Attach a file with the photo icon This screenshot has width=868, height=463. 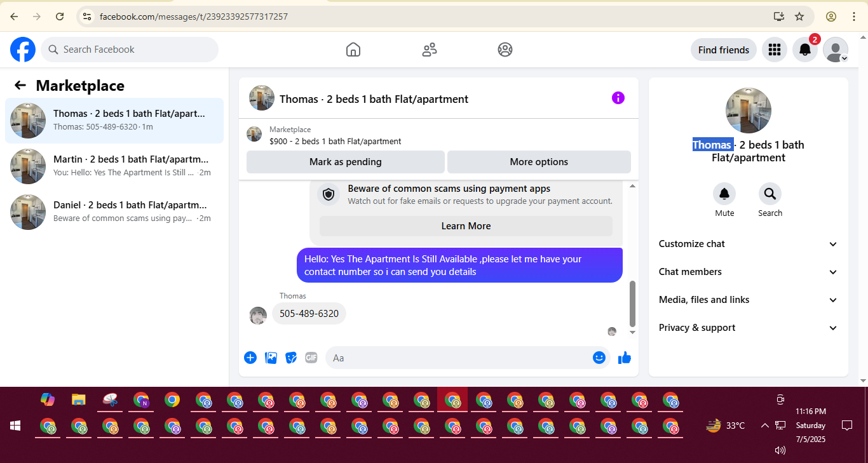click(271, 358)
